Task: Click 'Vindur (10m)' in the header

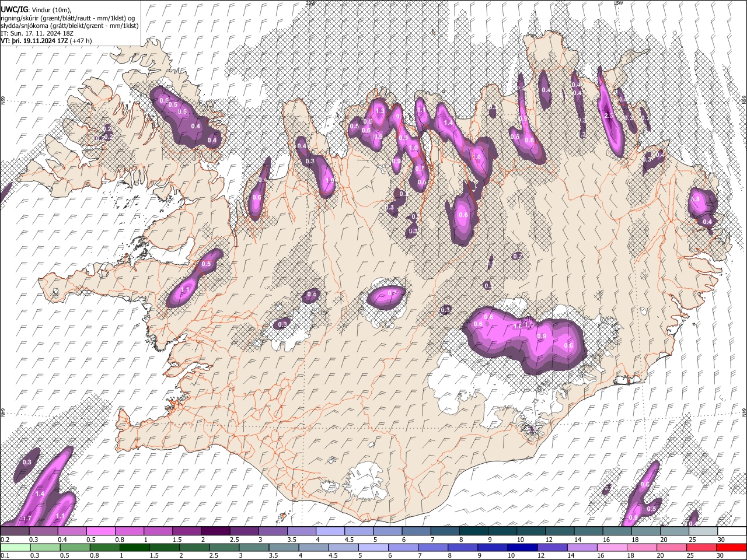Action: [x=52, y=10]
